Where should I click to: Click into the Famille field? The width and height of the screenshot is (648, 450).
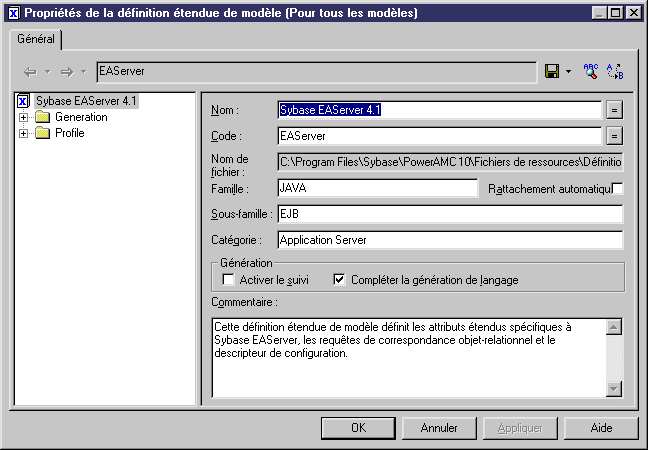point(378,188)
